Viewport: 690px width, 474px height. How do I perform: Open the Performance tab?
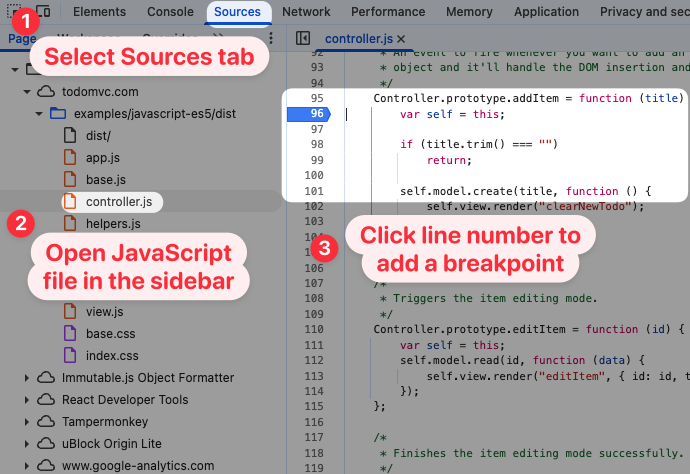pos(388,11)
